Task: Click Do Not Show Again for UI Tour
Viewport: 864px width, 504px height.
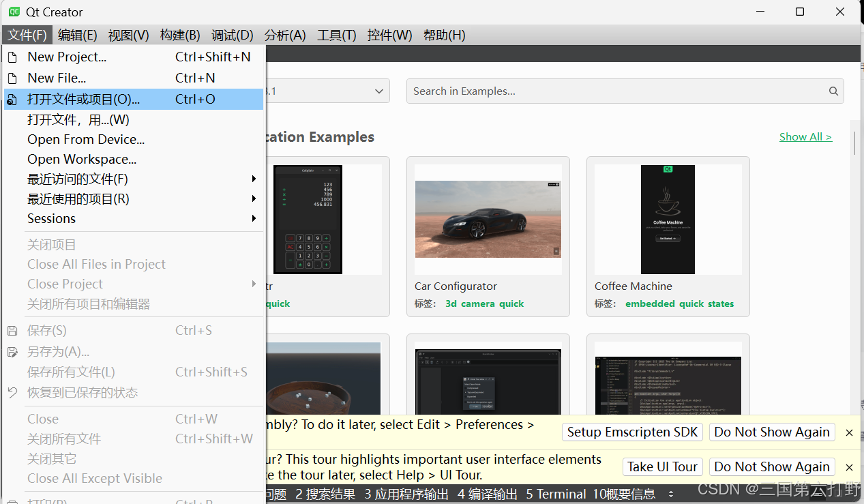Action: 772,467
